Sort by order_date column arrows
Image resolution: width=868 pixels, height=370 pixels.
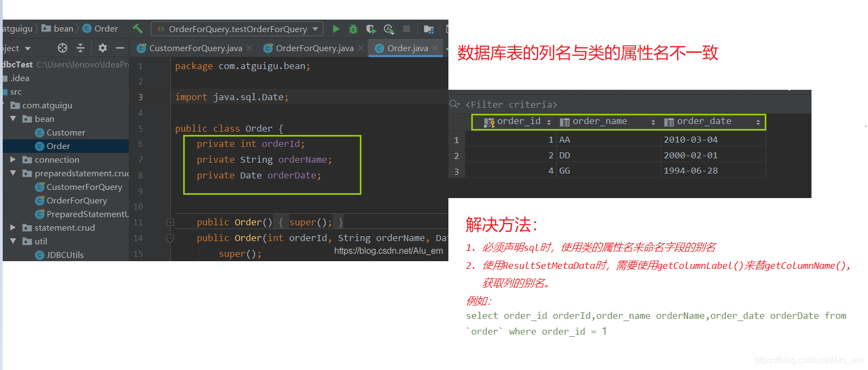pyautogui.click(x=758, y=122)
